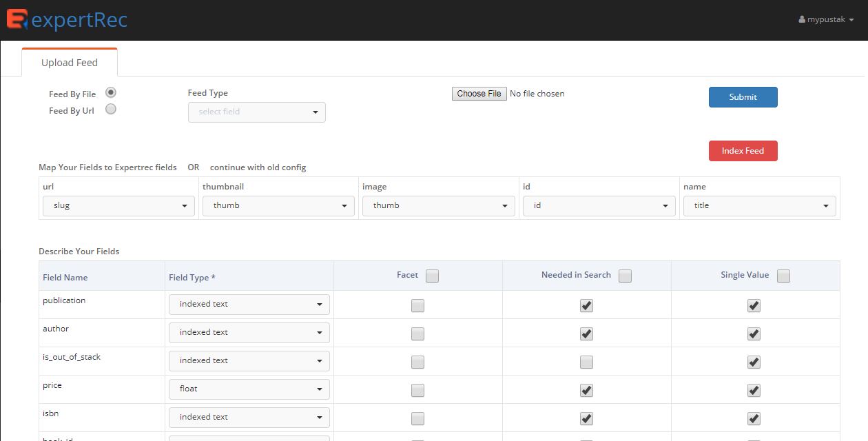Uncheck Needed in Search for publication
This screenshot has width=868, height=441.
coord(586,305)
